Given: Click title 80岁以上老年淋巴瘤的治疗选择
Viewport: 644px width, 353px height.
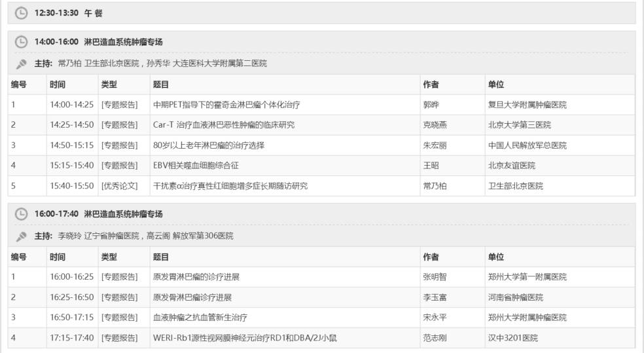Looking at the screenshot, I should [x=209, y=145].
